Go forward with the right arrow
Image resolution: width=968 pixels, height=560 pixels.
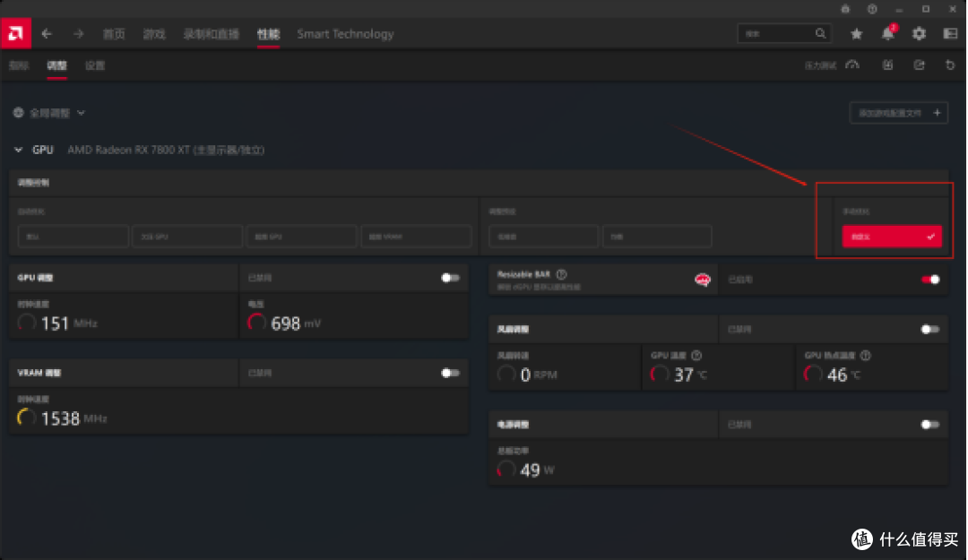(78, 34)
